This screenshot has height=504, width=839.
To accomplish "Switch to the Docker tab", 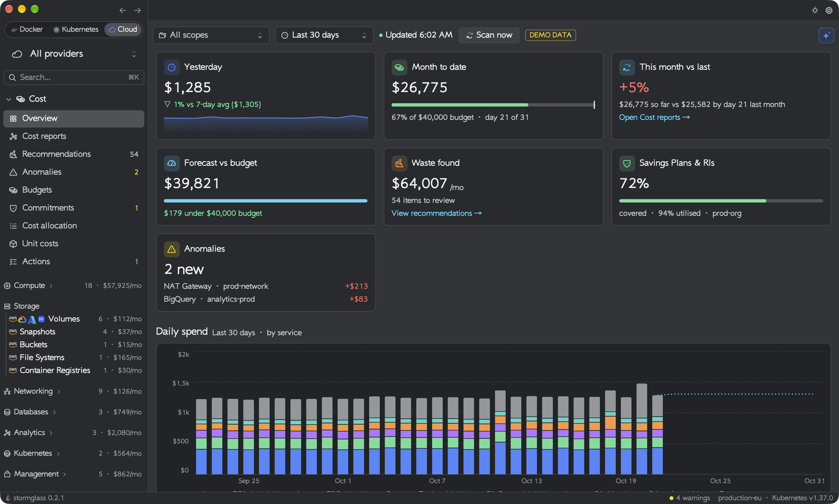I will tap(27, 30).
